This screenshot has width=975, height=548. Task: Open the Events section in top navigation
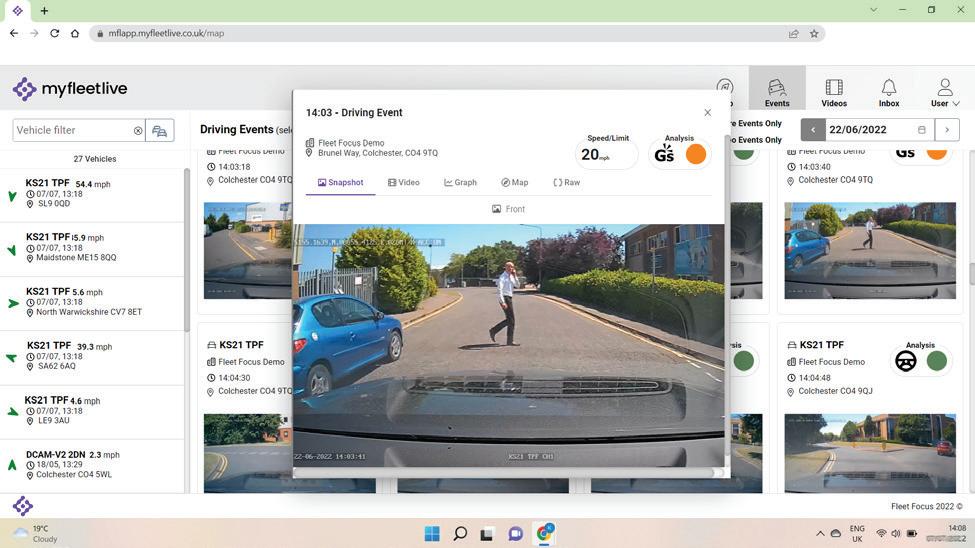[777, 92]
